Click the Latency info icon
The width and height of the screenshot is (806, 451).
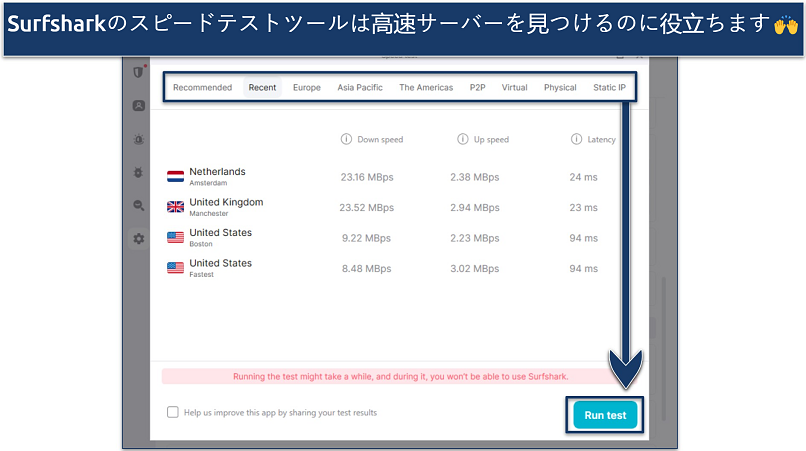(x=576, y=140)
